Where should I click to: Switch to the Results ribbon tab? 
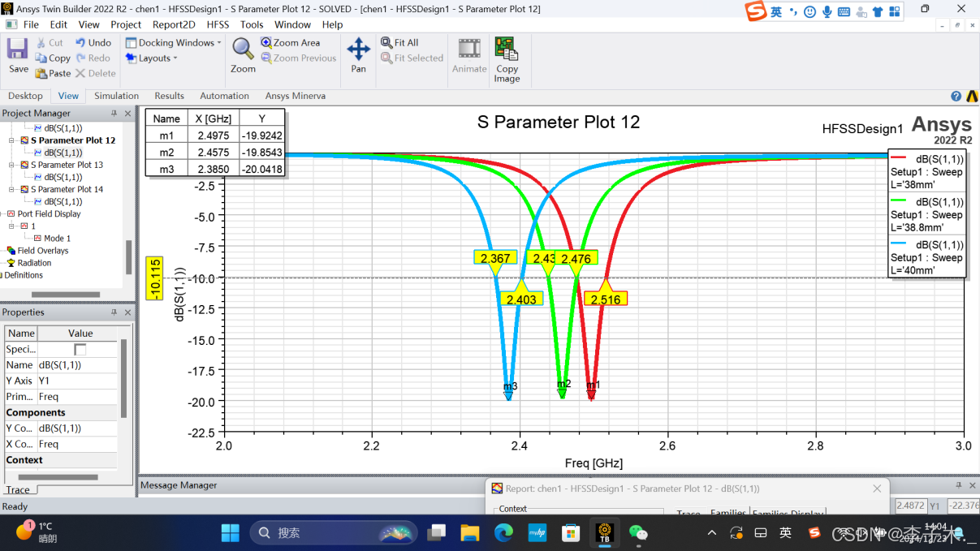point(169,96)
